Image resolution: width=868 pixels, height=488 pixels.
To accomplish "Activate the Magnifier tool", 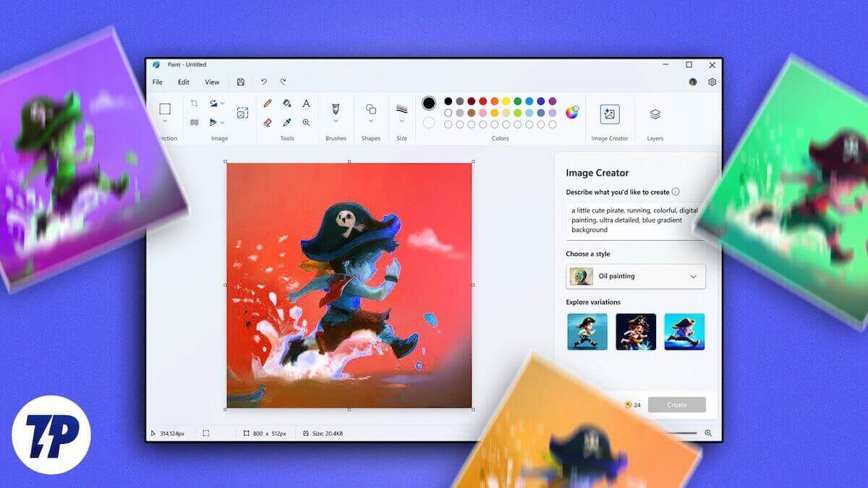I will [x=306, y=121].
